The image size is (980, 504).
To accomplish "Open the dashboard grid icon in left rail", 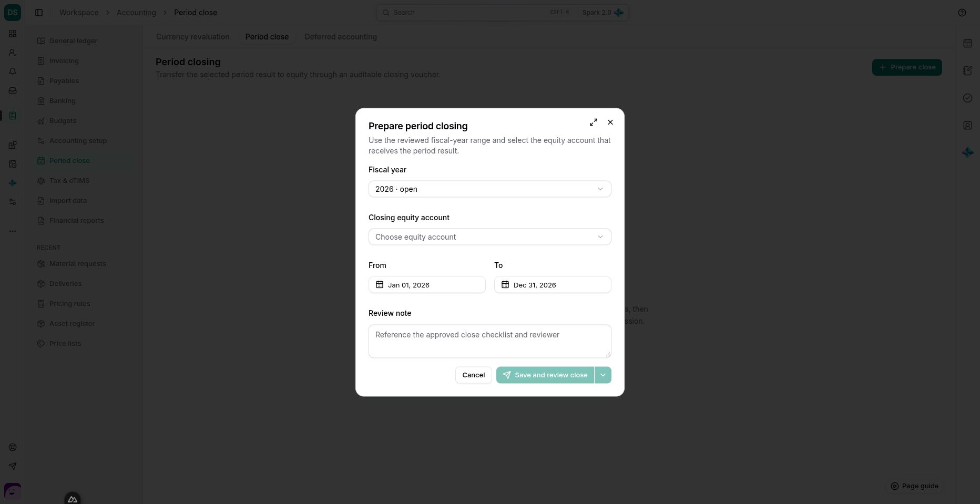I will (13, 34).
